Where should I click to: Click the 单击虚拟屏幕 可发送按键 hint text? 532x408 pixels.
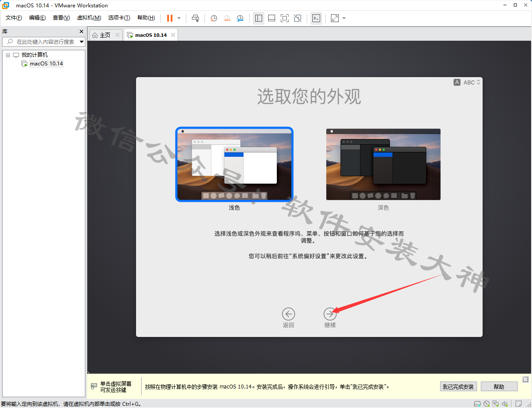116,387
